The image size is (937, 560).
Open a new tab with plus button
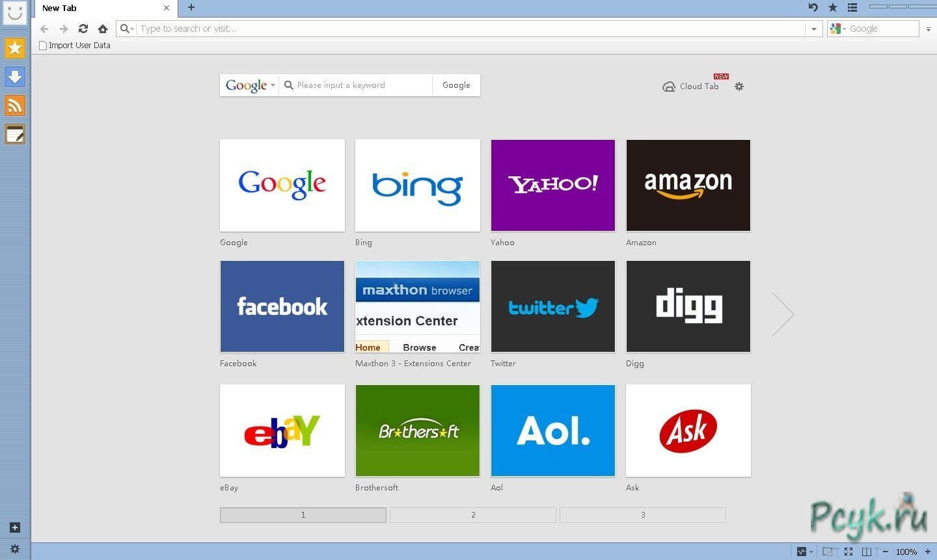(x=191, y=8)
